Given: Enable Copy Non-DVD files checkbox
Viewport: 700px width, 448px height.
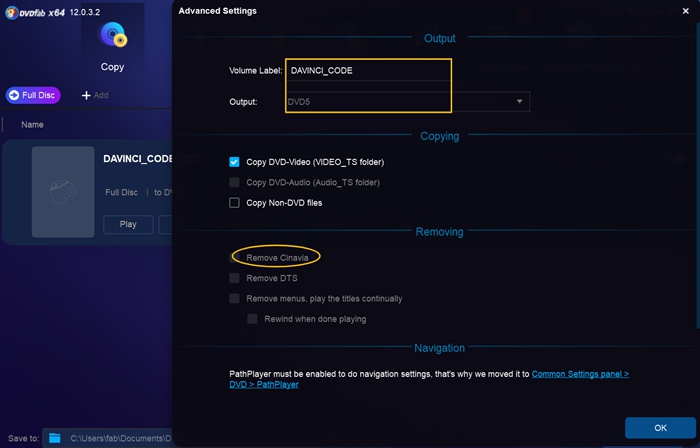Looking at the screenshot, I should 234,203.
